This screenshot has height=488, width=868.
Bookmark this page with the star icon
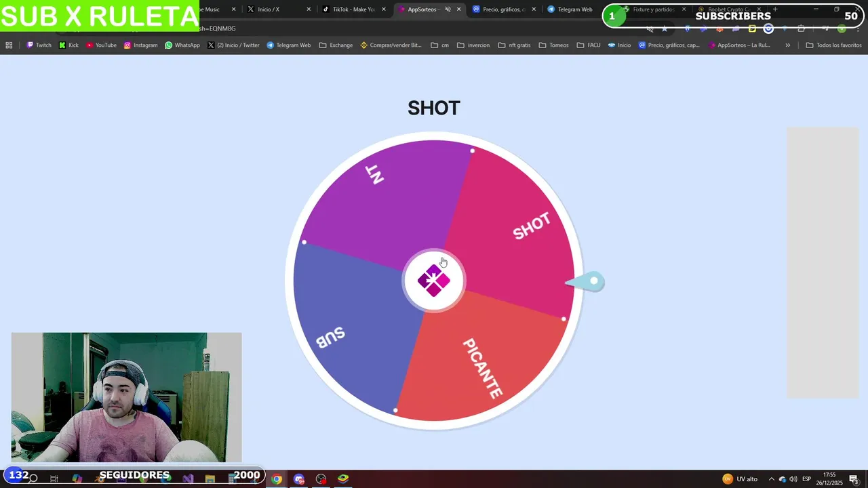point(665,28)
